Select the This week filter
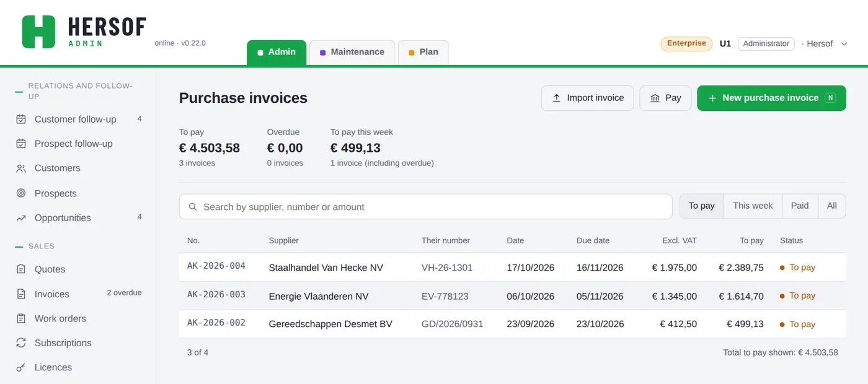The width and height of the screenshot is (868, 384). pyautogui.click(x=753, y=206)
